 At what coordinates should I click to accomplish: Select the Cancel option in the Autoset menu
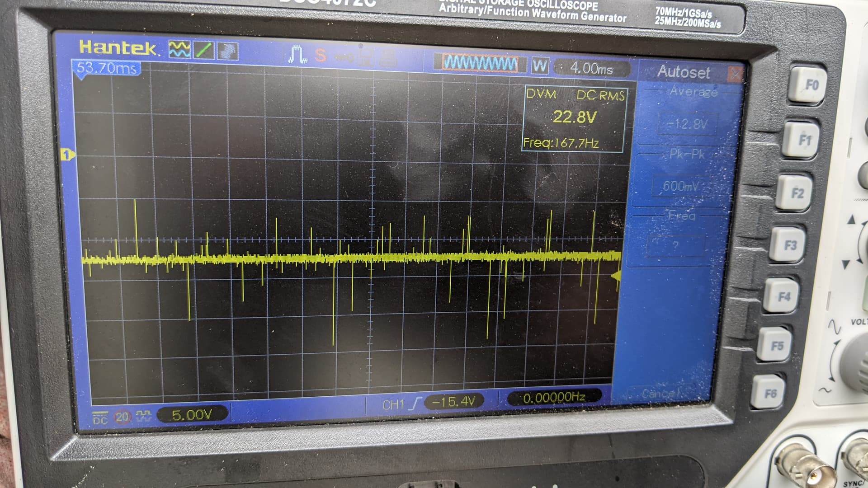click(660, 393)
